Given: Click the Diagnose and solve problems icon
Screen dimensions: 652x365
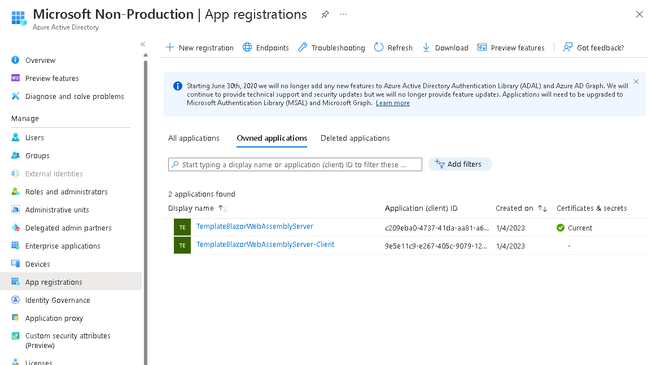Looking at the screenshot, I should point(15,96).
